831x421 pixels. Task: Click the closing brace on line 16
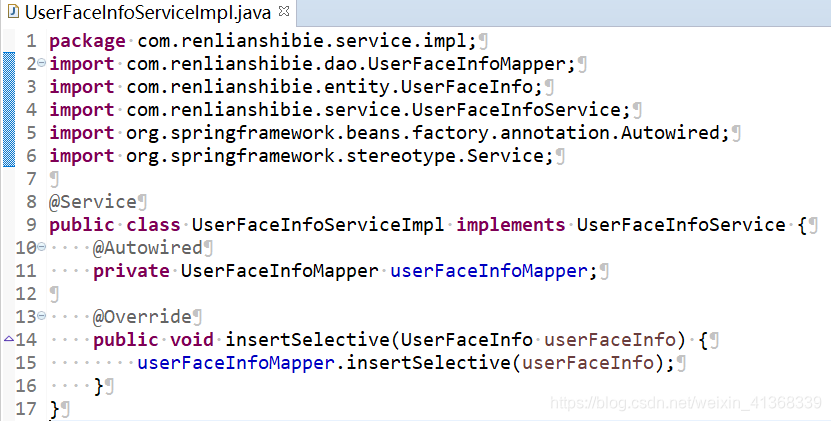99,385
